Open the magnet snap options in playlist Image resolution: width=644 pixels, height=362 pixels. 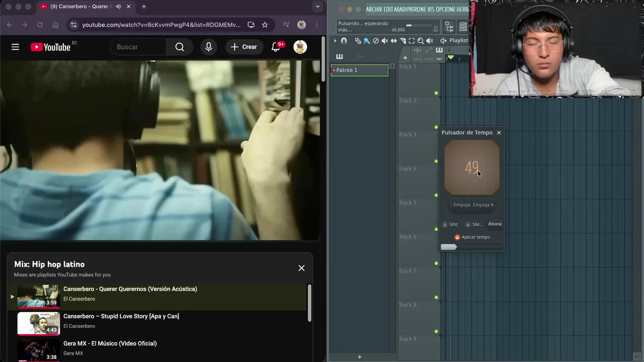coord(344,41)
